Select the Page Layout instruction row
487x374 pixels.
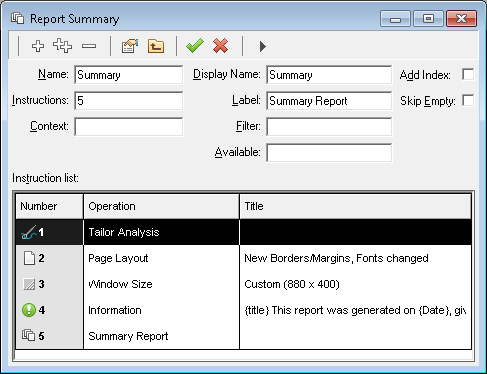(243, 258)
